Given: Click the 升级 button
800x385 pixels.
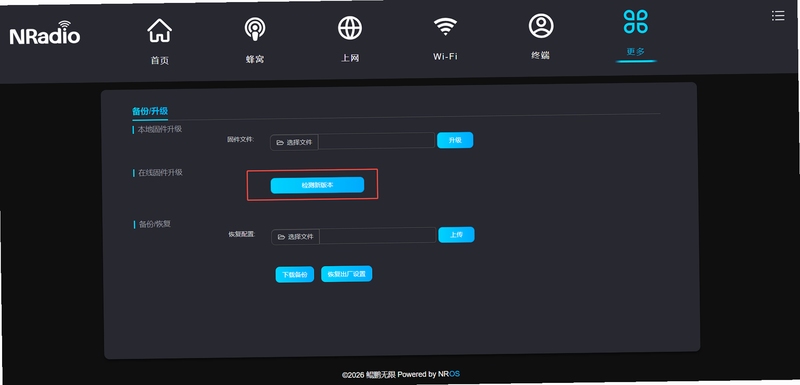Looking at the screenshot, I should pyautogui.click(x=455, y=140).
